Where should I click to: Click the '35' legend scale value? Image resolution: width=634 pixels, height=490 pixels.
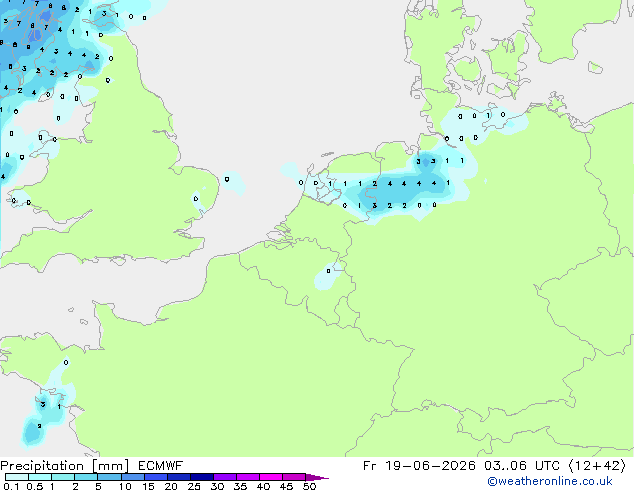(240, 486)
